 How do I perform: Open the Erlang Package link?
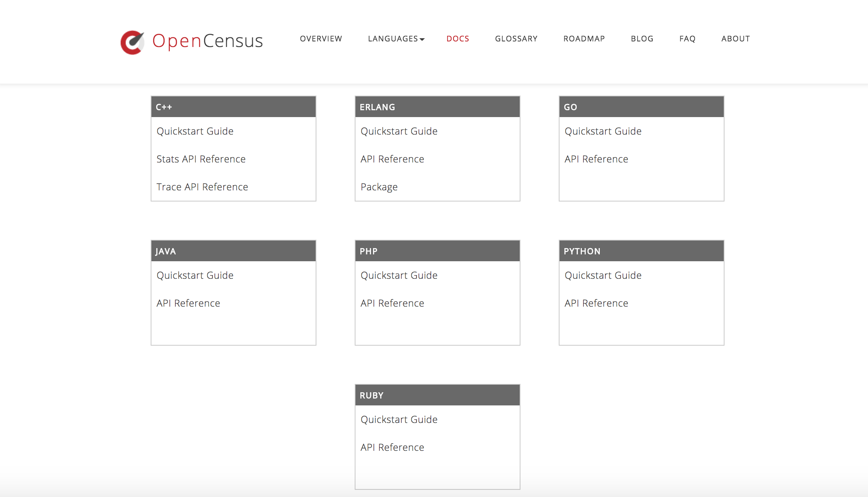379,187
